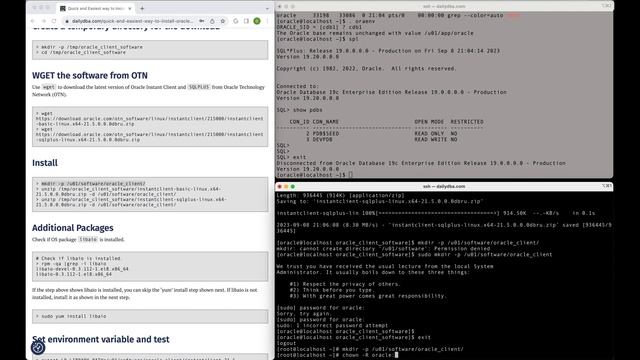Click the WGET the software from OTN heading
The height and width of the screenshot is (360, 640).
(90, 76)
